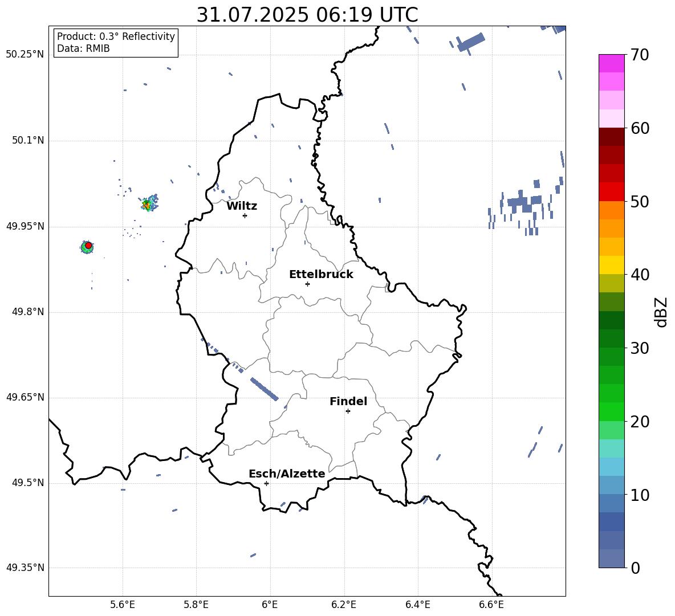Click the 6.2°E longitude tick label
Screen dimensions: 675x616
point(344,605)
